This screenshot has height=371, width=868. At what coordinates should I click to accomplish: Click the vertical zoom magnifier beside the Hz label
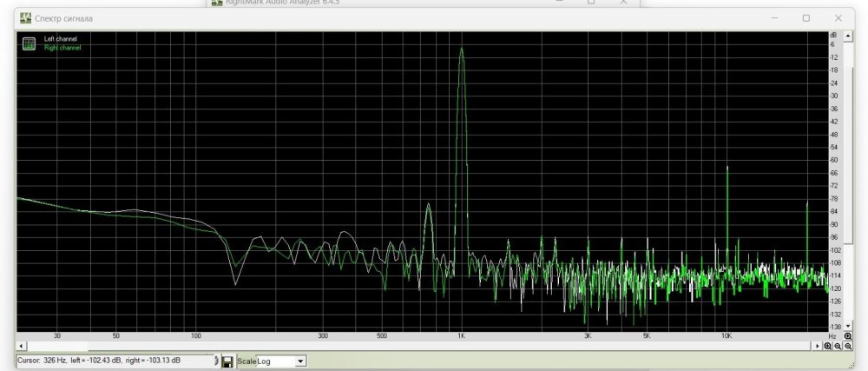[848, 335]
